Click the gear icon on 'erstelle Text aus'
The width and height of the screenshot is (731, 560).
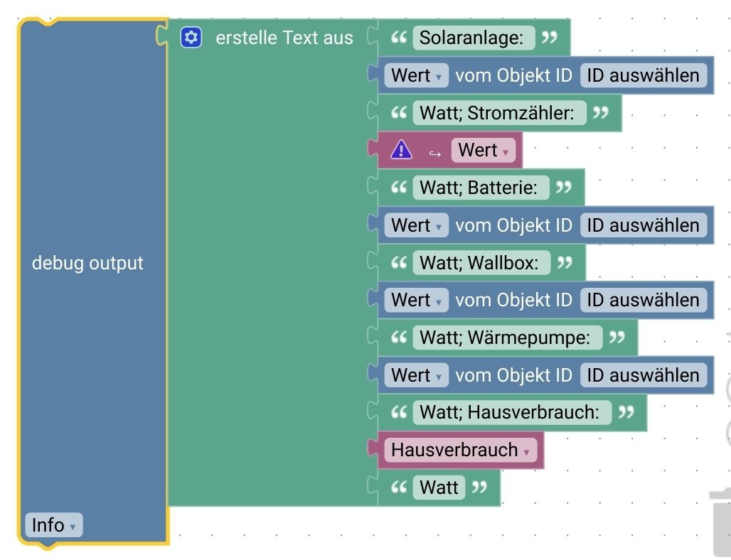click(191, 38)
